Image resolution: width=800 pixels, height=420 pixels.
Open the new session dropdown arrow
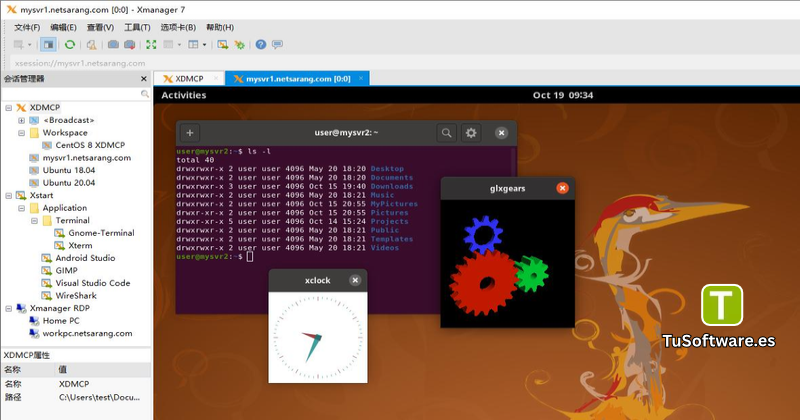tap(29, 45)
